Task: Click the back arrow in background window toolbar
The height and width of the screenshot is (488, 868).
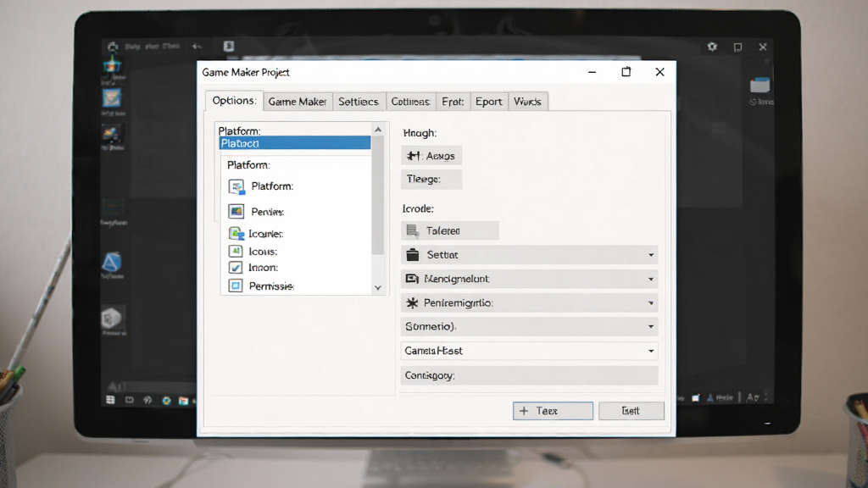Action: click(197, 47)
